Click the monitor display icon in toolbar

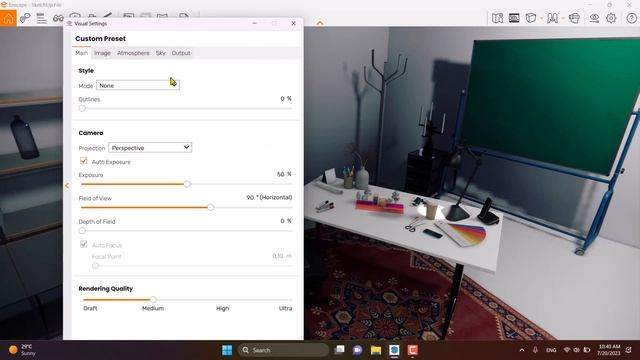click(514, 18)
